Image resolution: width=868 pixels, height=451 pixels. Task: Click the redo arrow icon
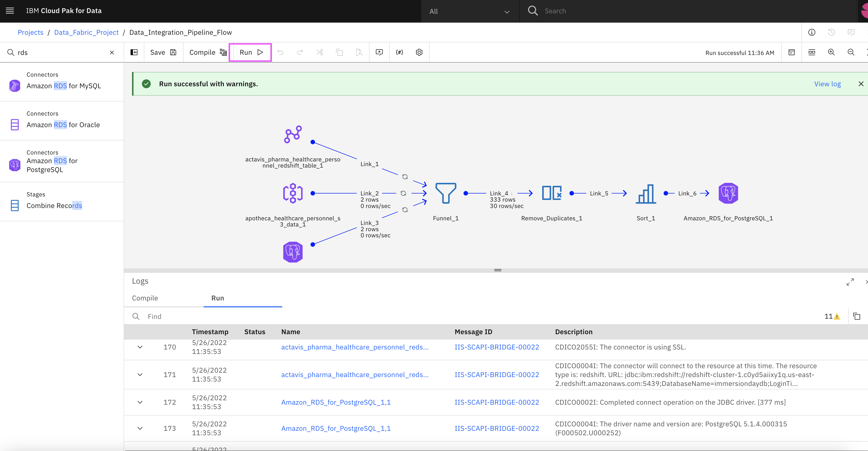tap(300, 52)
